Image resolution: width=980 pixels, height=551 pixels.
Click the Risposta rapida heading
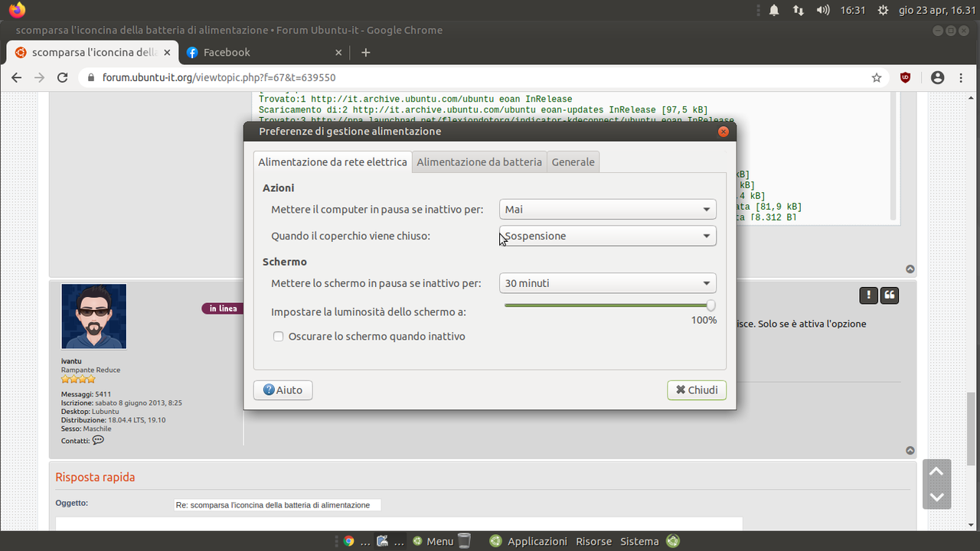pos(95,477)
